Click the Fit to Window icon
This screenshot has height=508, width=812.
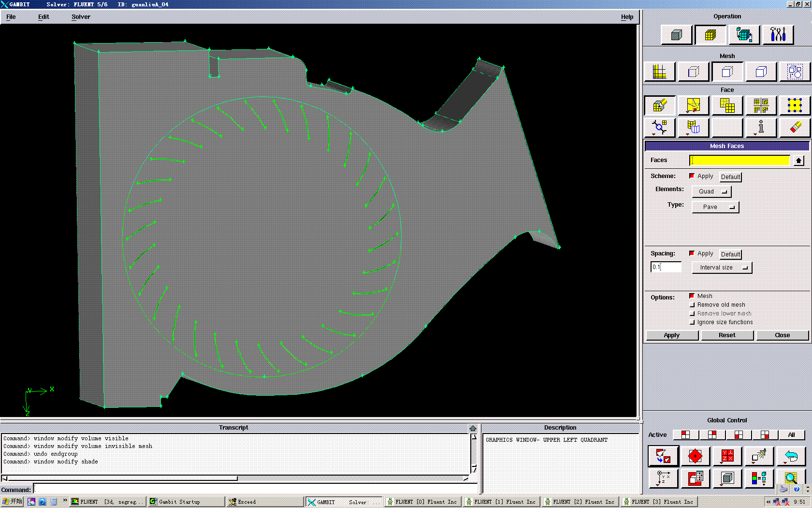(663, 456)
